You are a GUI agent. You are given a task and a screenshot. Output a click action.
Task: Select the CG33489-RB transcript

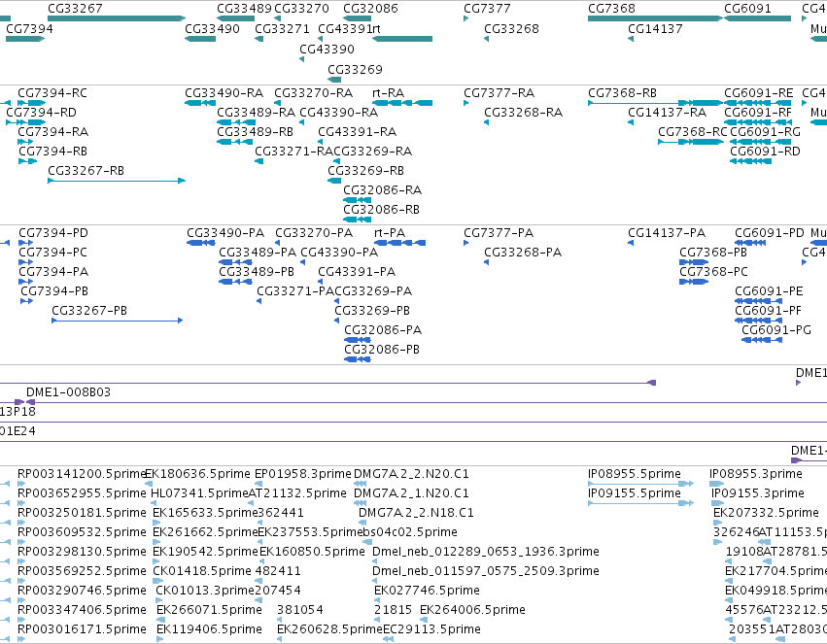point(235,142)
